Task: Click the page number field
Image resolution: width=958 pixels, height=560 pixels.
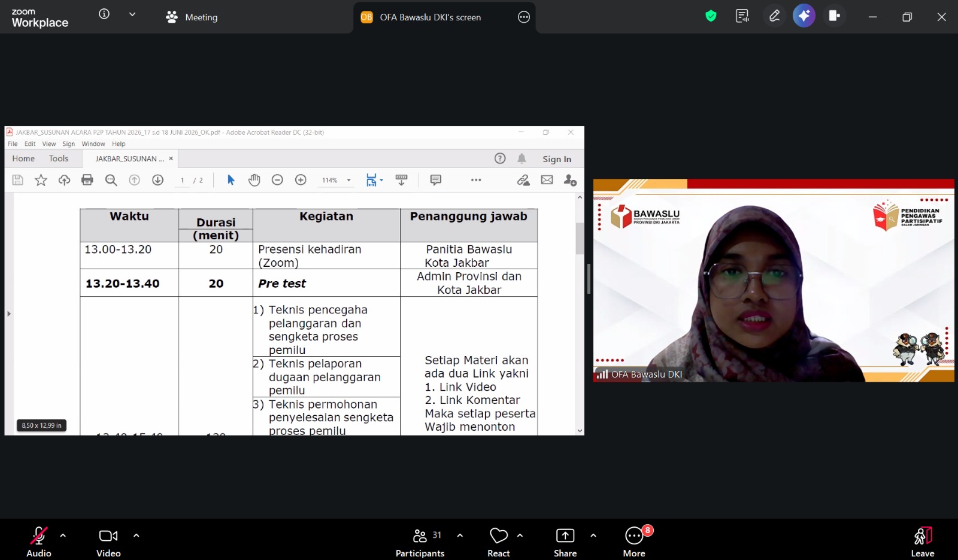Action: pos(183,180)
